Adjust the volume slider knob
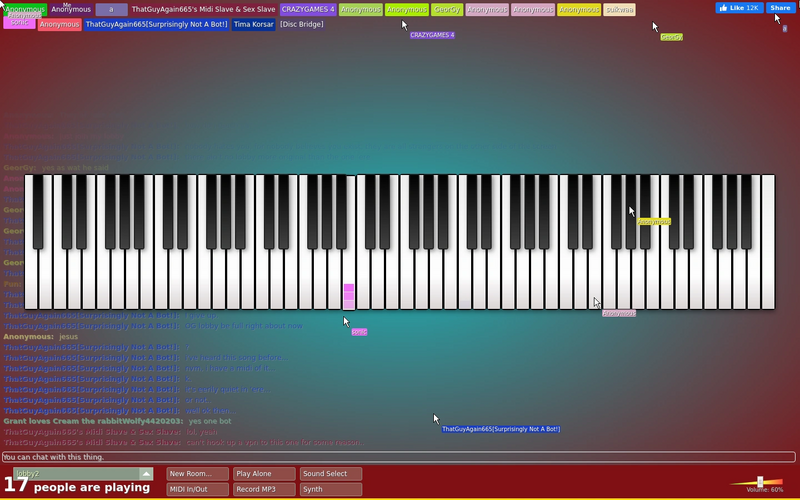 click(760, 482)
